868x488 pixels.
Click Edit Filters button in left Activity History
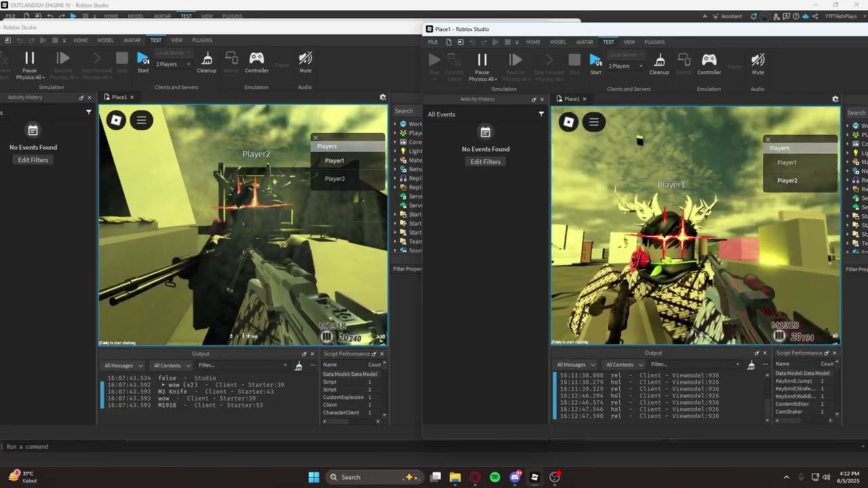33,160
